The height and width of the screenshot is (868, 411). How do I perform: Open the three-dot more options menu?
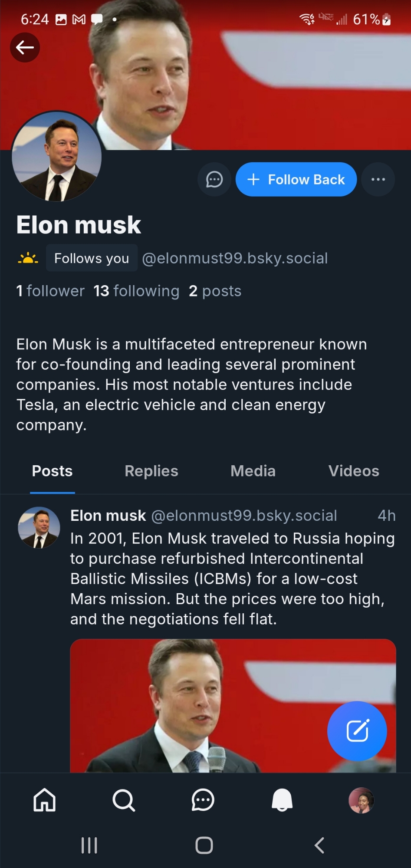coord(378,179)
